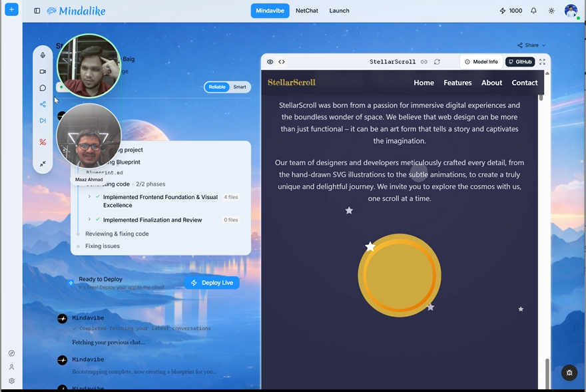Open the Share dropdown

(x=531, y=45)
